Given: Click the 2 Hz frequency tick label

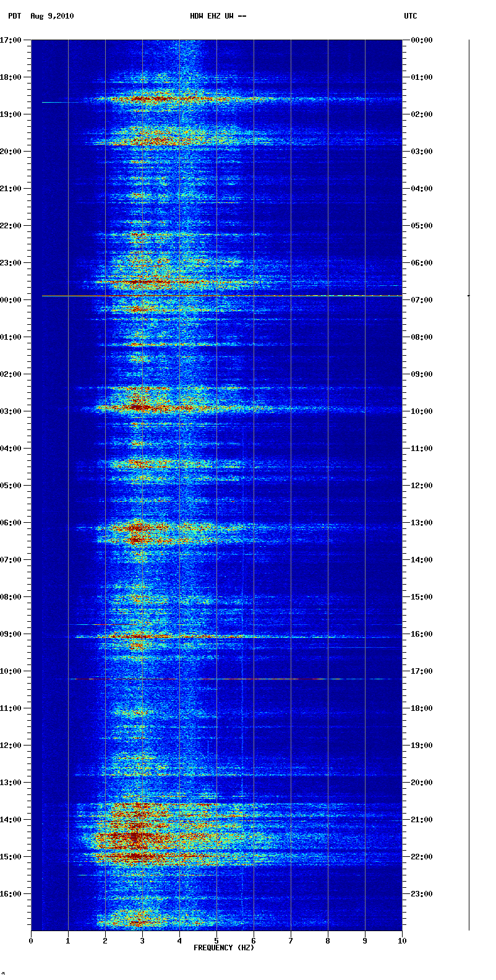Looking at the screenshot, I should 105,941.
